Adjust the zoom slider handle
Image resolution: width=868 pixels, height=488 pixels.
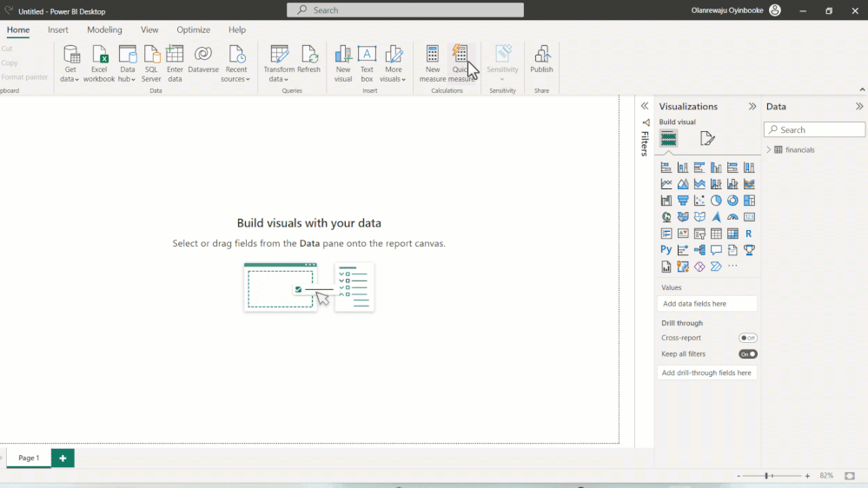point(766,476)
